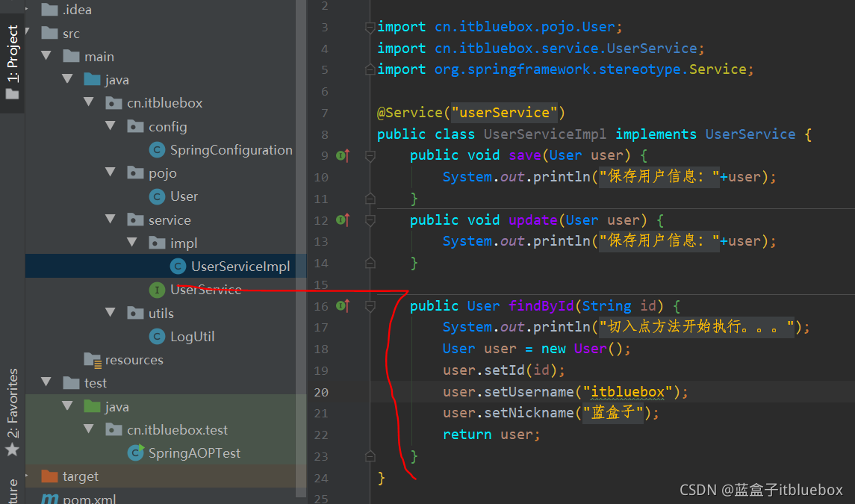Click the SpringAOPTest runnable class icon
This screenshot has height=504, width=855.
point(135,452)
